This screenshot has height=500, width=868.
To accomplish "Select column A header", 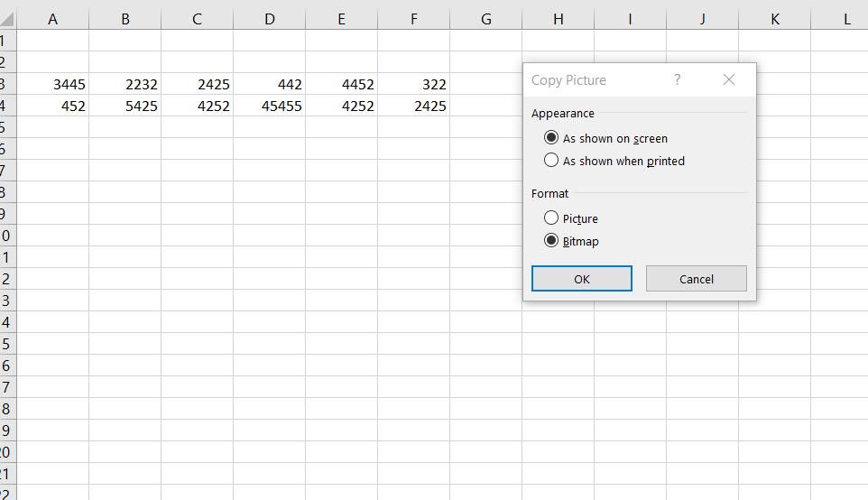I will [x=52, y=19].
